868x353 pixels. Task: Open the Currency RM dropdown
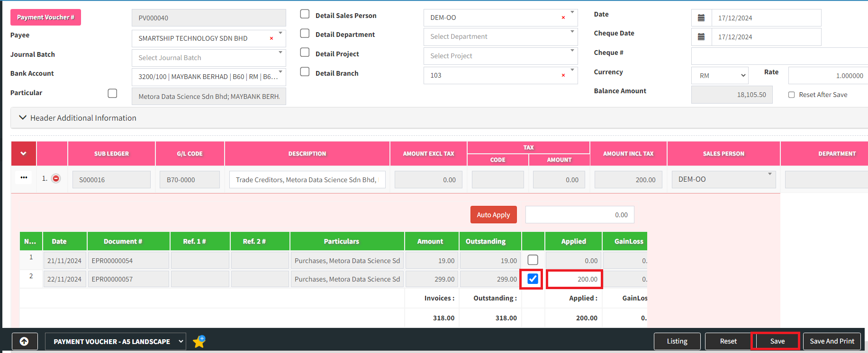pos(720,76)
